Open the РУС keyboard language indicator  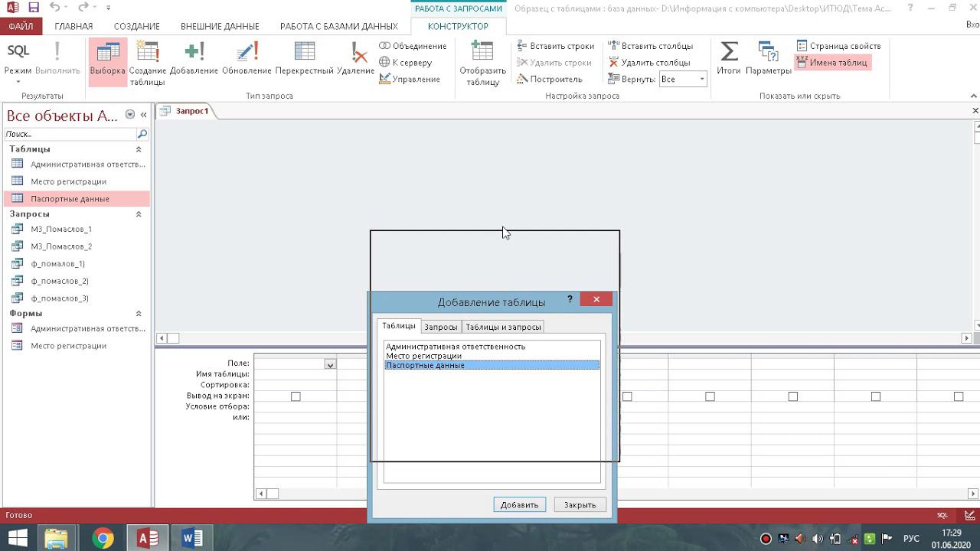[911, 539]
